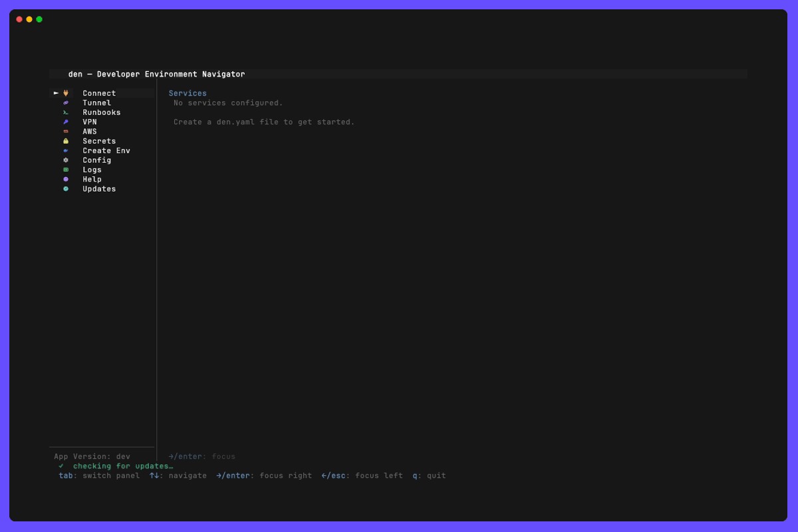Image resolution: width=798 pixels, height=532 pixels.
Task: Select the Connect menu label
Action: tap(99, 93)
